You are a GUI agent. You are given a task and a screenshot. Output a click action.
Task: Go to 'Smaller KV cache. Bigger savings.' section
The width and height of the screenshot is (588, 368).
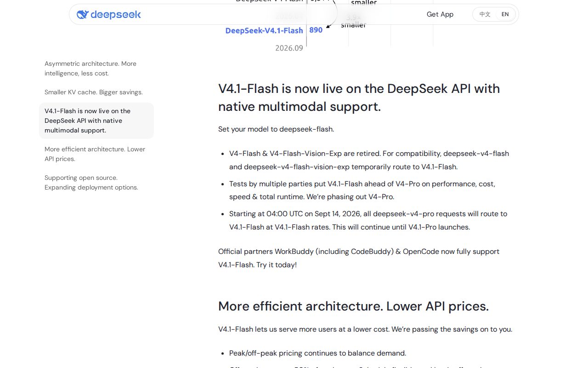click(96, 92)
